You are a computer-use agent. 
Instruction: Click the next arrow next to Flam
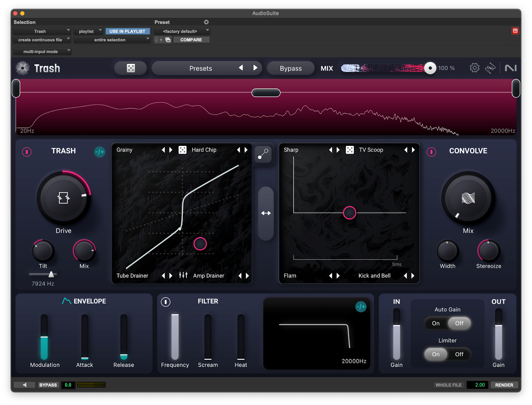click(x=338, y=276)
